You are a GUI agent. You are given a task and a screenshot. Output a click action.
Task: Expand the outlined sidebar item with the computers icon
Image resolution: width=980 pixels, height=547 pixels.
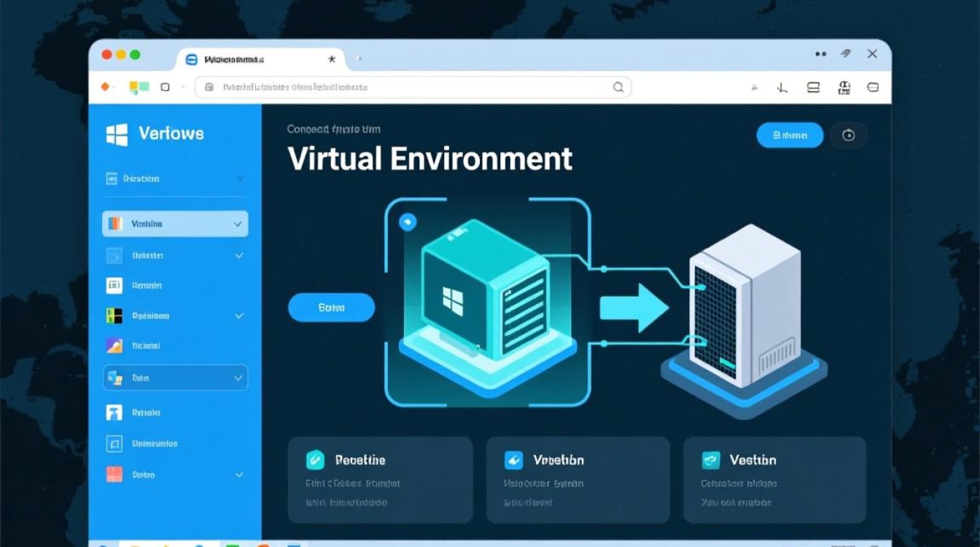coord(238,379)
